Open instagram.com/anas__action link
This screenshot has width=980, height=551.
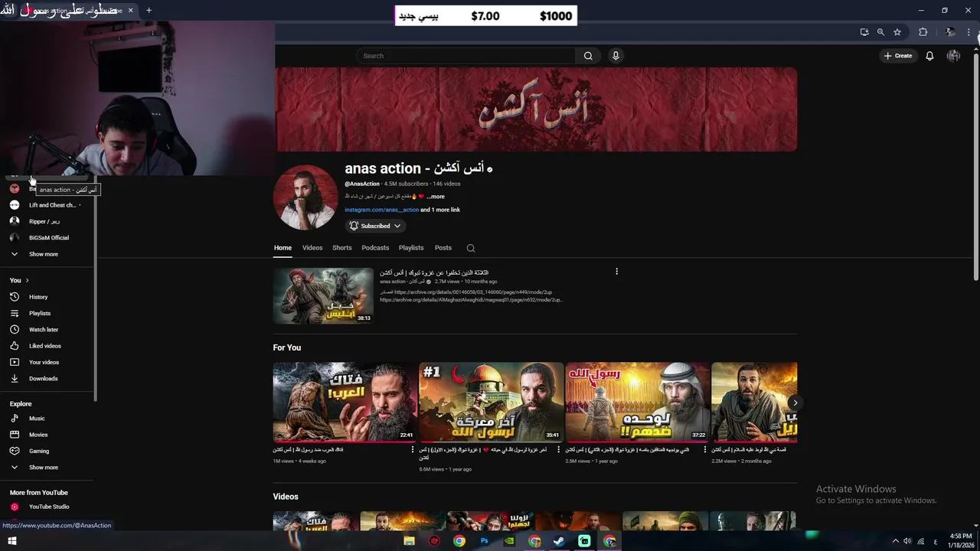coord(381,210)
